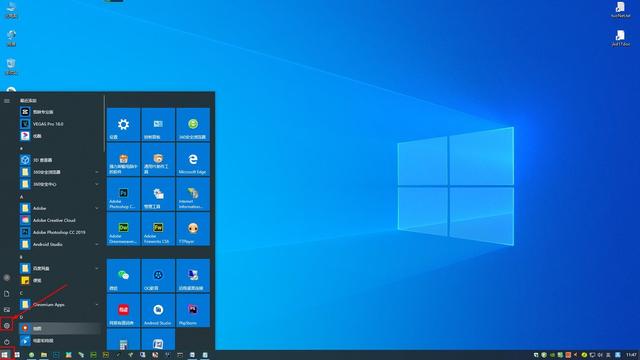
Task: Open the Calculator tile
Action: click(123, 339)
